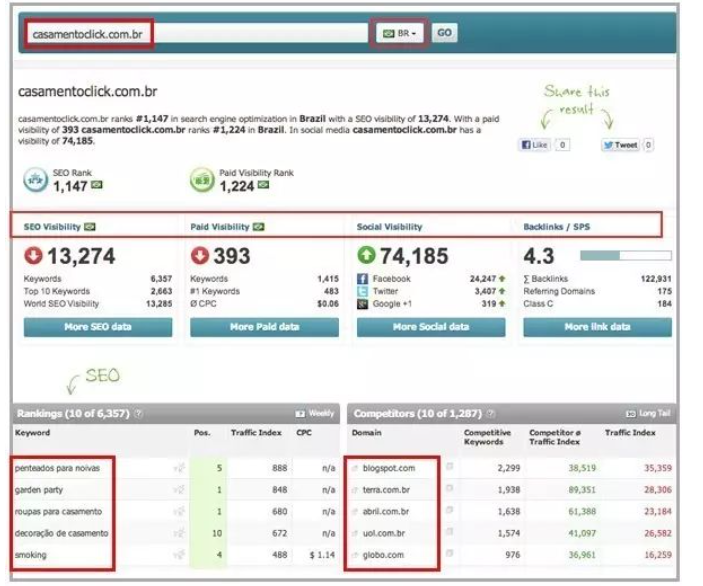This screenshot has height=586, width=703.
Task: Click the green up arrow beside 74,185
Action: (x=366, y=256)
